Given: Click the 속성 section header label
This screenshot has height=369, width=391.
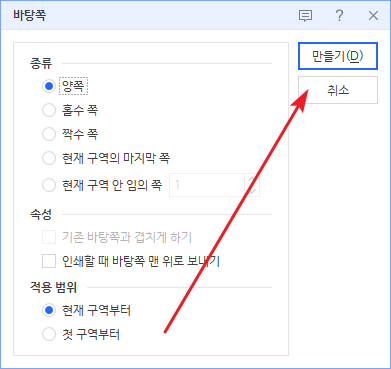Looking at the screenshot, I should (41, 214).
